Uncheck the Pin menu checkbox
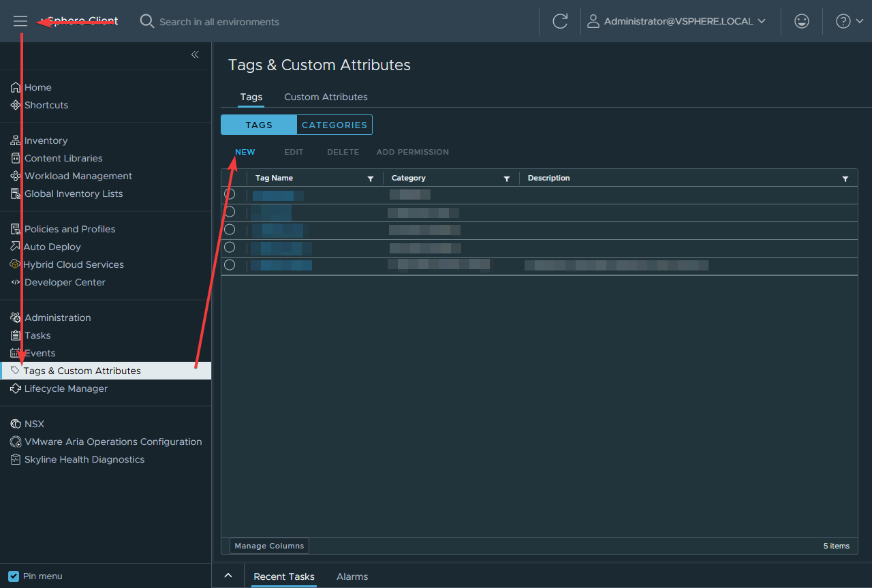The width and height of the screenshot is (872, 588). point(14,576)
